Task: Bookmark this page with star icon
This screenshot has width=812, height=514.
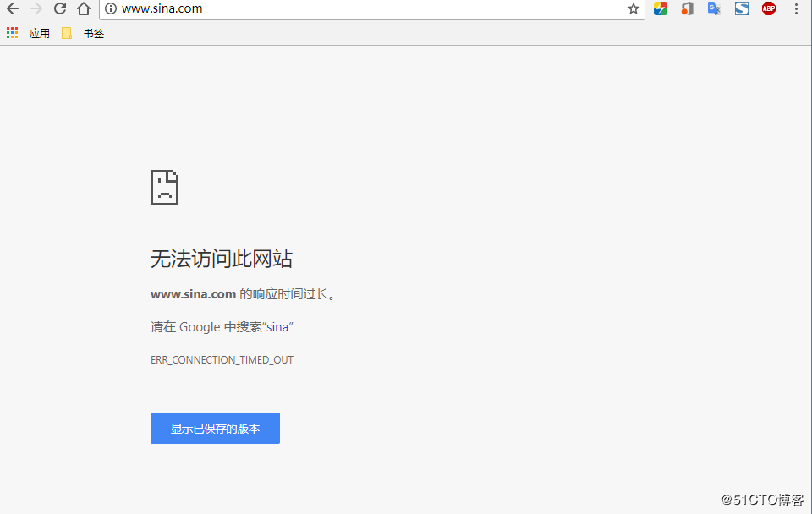Action: [x=634, y=8]
